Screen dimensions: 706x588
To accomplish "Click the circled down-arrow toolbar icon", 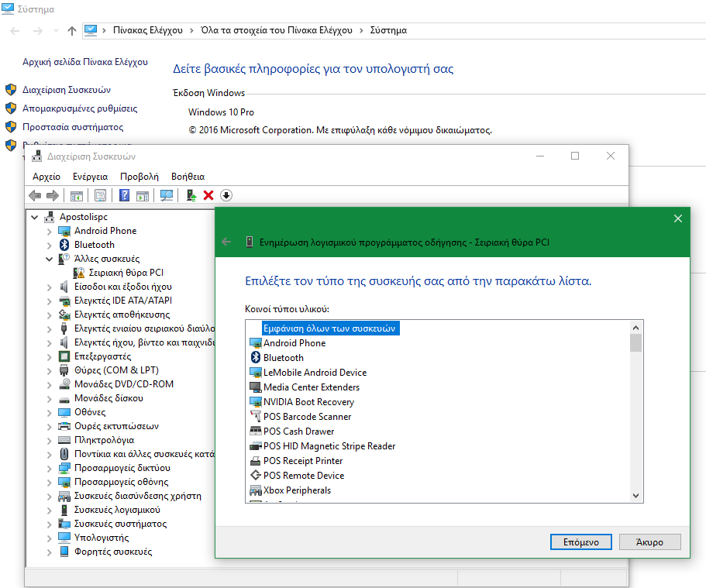I will (226, 195).
